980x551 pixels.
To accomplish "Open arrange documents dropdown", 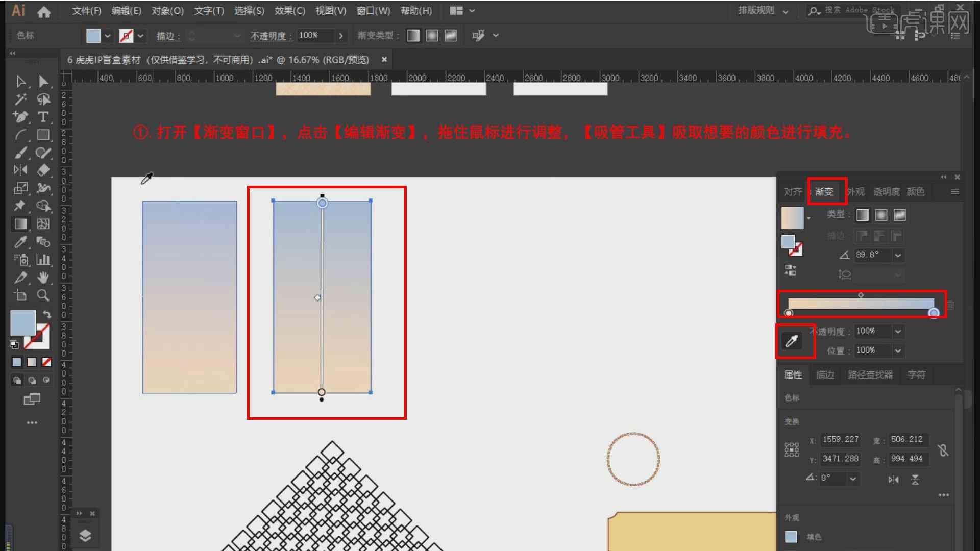I will [x=462, y=11].
